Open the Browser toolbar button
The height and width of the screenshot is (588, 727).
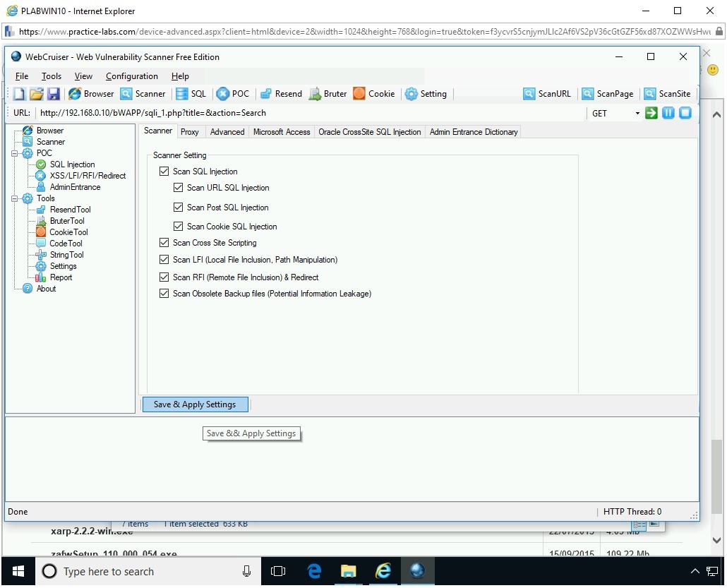tap(91, 94)
